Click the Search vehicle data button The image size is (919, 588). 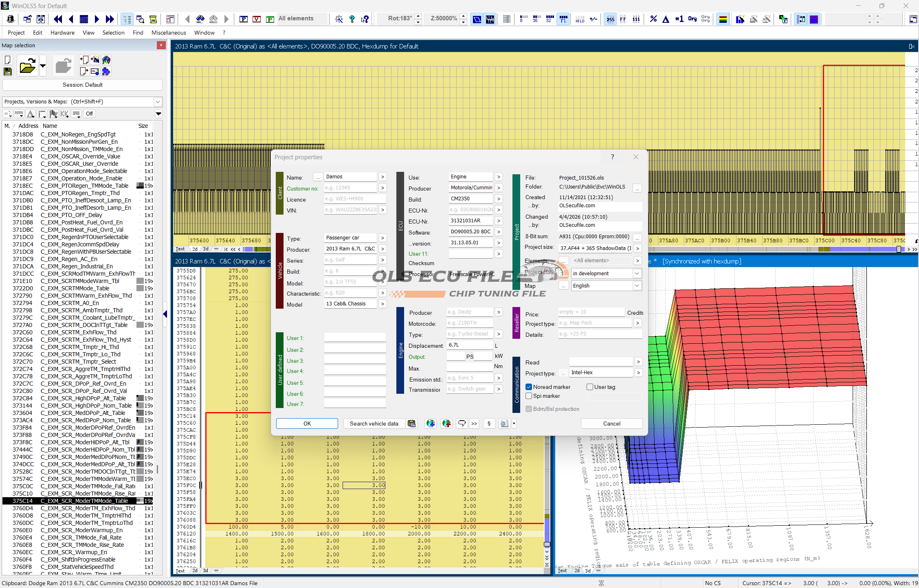coord(374,423)
